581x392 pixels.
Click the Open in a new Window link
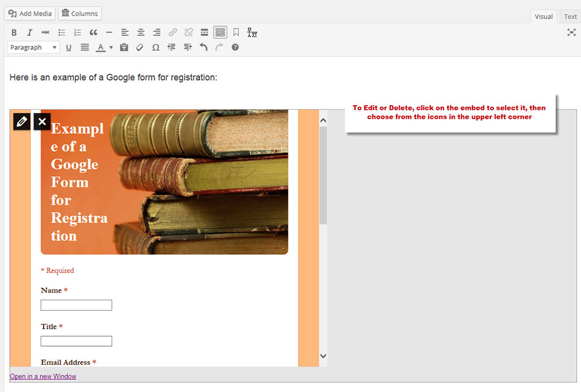click(x=43, y=376)
